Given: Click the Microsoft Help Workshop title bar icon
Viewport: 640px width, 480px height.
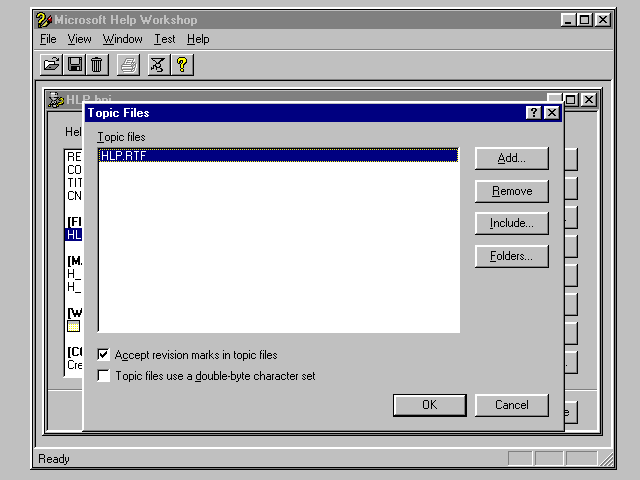Looking at the screenshot, I should [44, 19].
